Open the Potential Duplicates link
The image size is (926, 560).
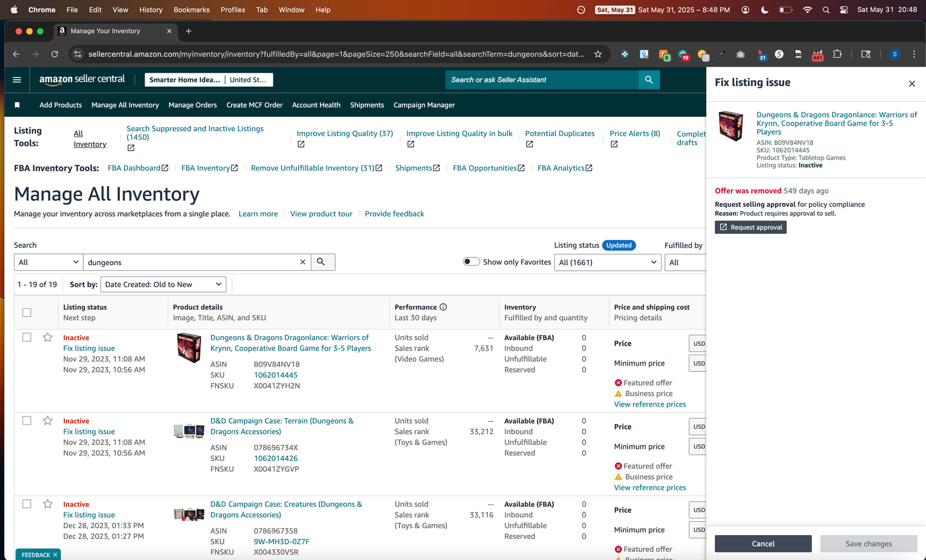[x=560, y=134]
